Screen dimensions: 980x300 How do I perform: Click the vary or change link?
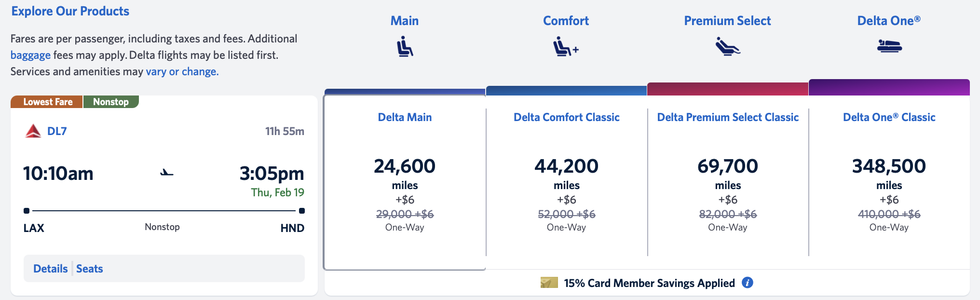pos(181,71)
